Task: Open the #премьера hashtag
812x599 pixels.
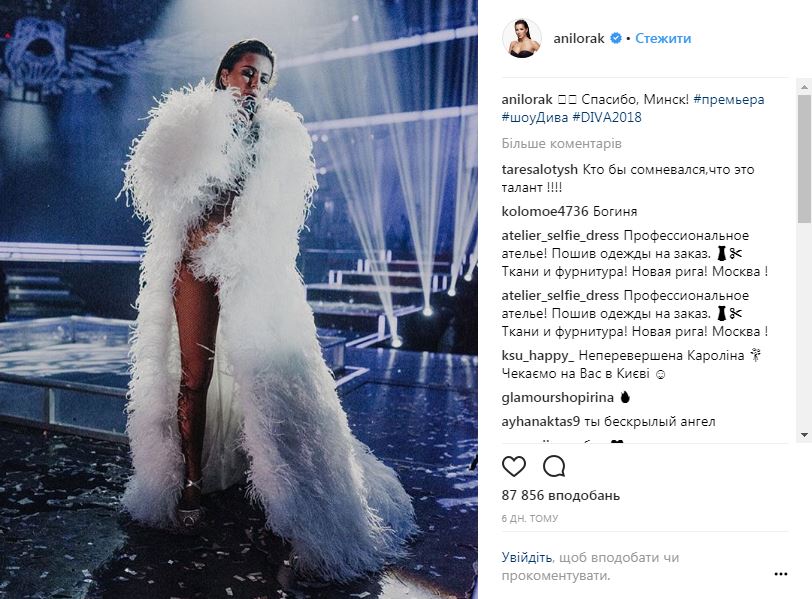Action: [x=729, y=99]
